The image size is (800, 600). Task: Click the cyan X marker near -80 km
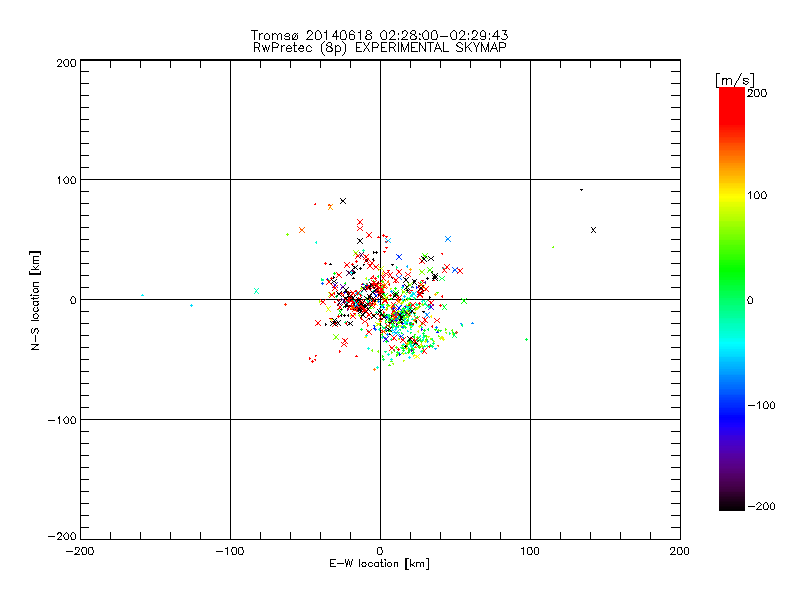[x=257, y=291]
